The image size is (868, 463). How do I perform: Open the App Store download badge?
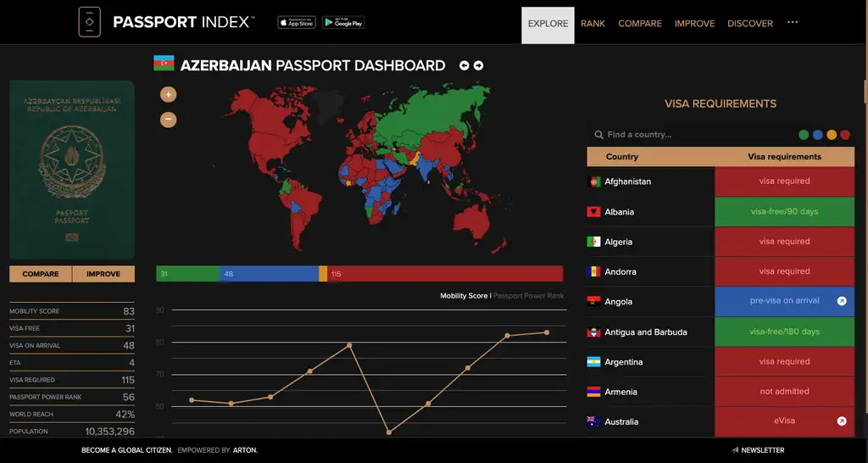point(297,23)
